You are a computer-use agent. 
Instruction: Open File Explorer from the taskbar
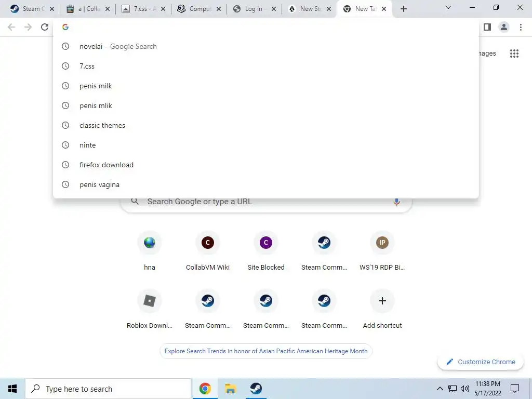tap(230, 389)
